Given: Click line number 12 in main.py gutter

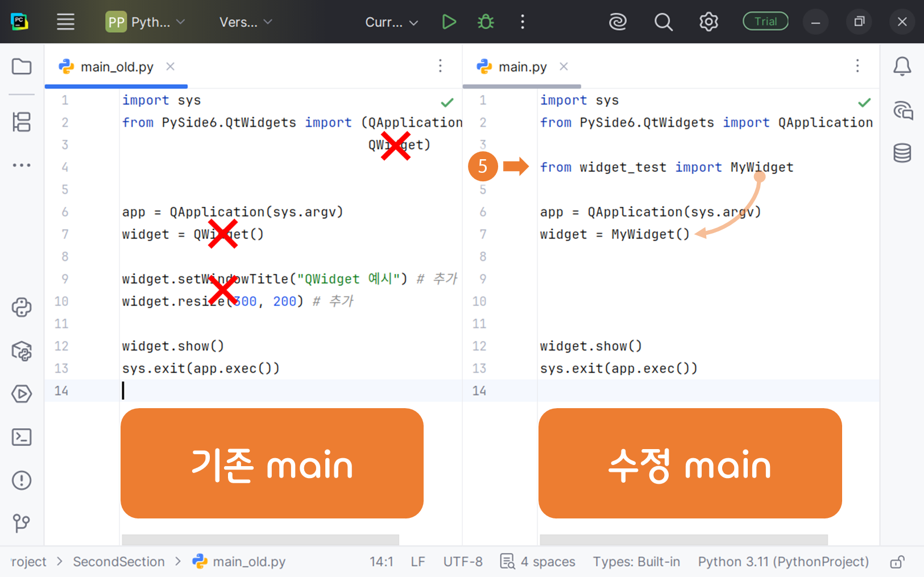Looking at the screenshot, I should [x=479, y=346].
